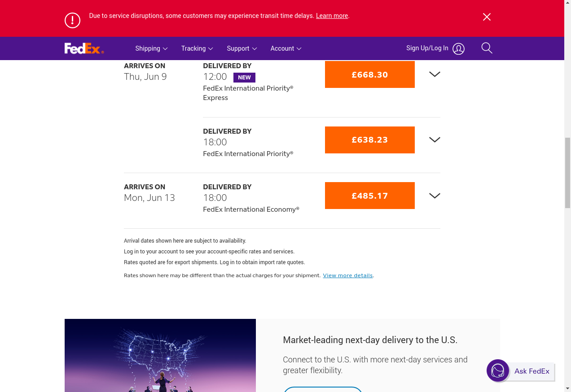Expand the Account dropdown
Viewport: 571px width, 392px height.
tap(285, 48)
